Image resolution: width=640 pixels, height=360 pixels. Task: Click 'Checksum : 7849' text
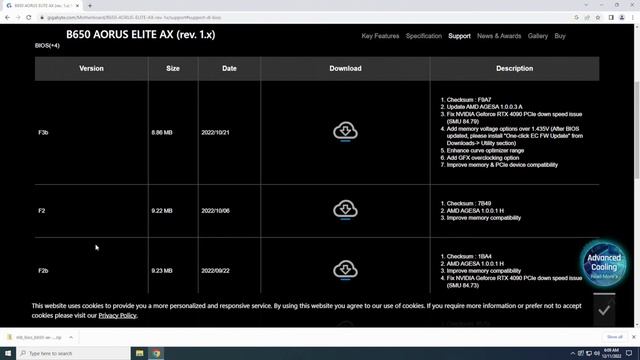tap(469, 203)
